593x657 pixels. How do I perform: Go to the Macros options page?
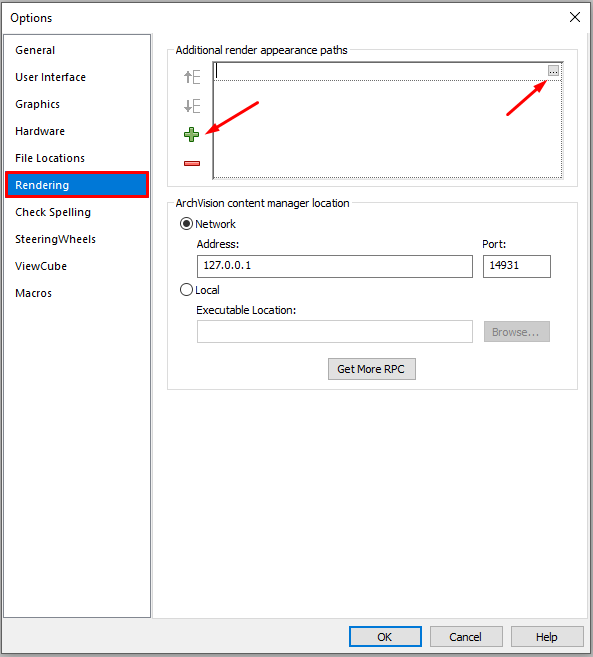[77, 293]
